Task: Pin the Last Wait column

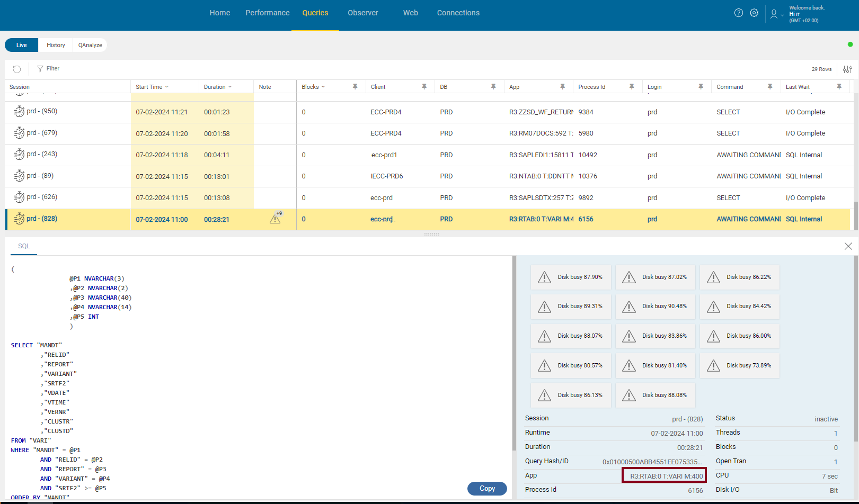Action: [839, 86]
